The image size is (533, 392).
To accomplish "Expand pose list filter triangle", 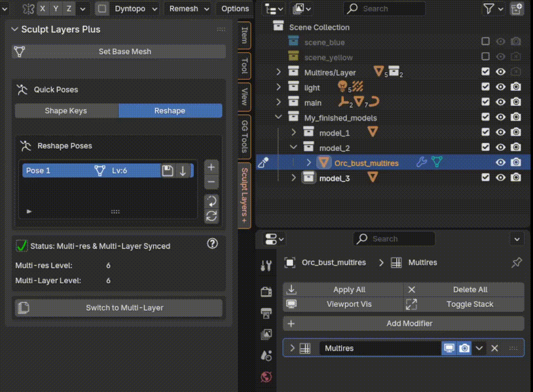I will tap(29, 211).
